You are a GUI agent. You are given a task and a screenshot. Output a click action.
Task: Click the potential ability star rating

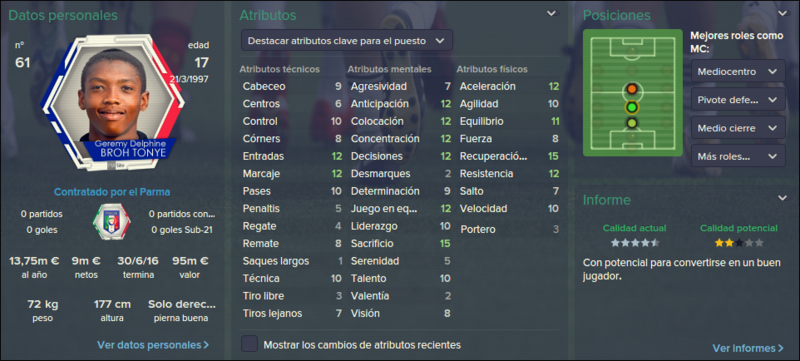(739, 243)
